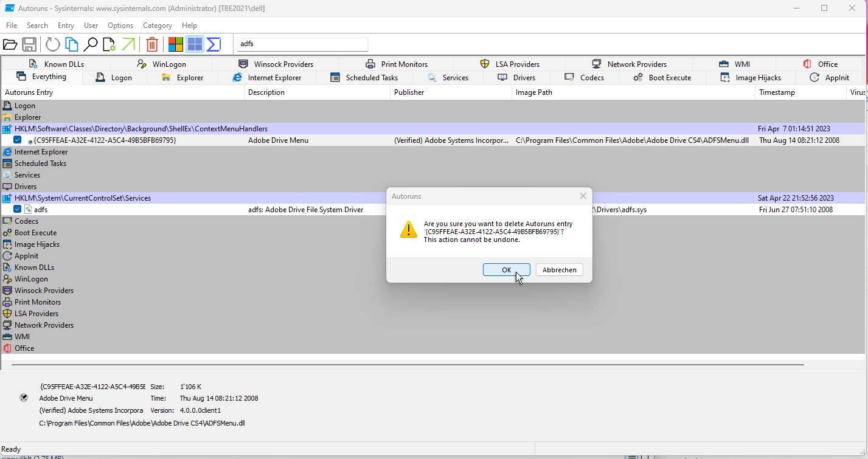Click the green Jump to Entry arrow
The width and height of the screenshot is (868, 459).
click(x=128, y=44)
